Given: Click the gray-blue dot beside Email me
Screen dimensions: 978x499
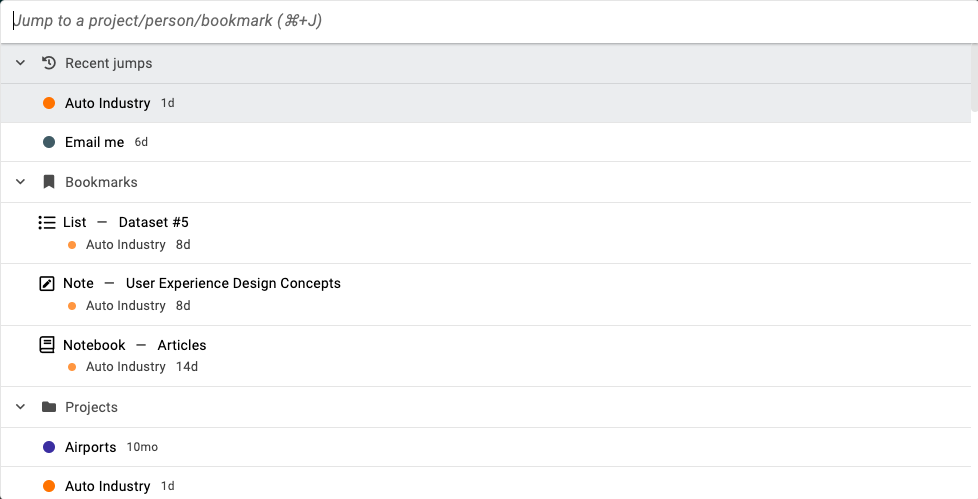Looking at the screenshot, I should (49, 142).
